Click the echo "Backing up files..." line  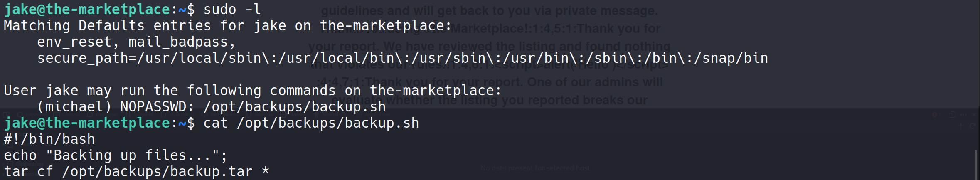[116, 155]
